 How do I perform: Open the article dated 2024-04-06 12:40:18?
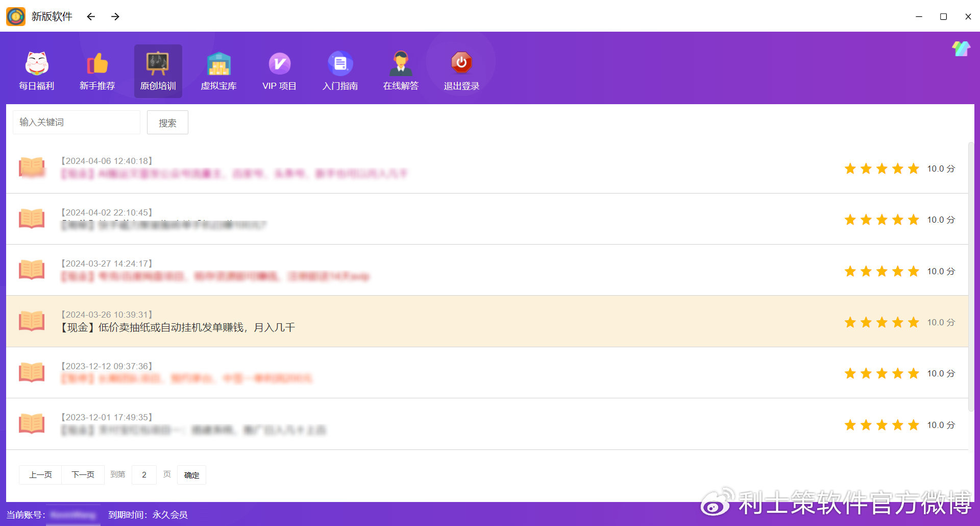pyautogui.click(x=234, y=174)
